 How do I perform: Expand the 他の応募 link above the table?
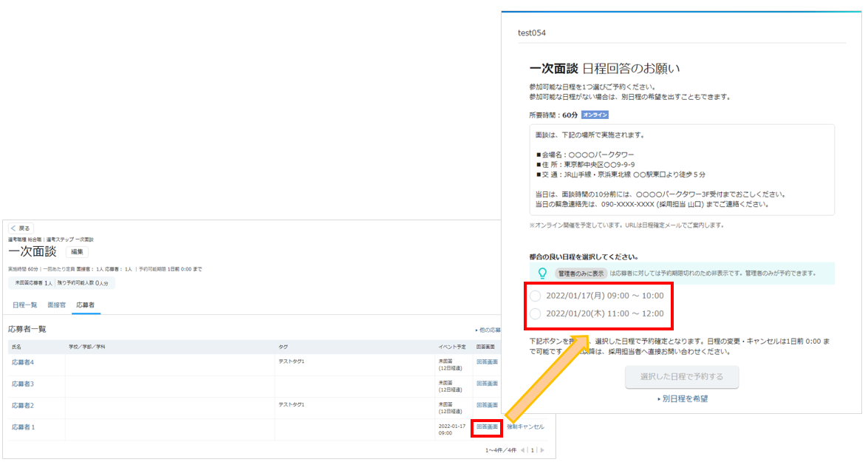488,330
